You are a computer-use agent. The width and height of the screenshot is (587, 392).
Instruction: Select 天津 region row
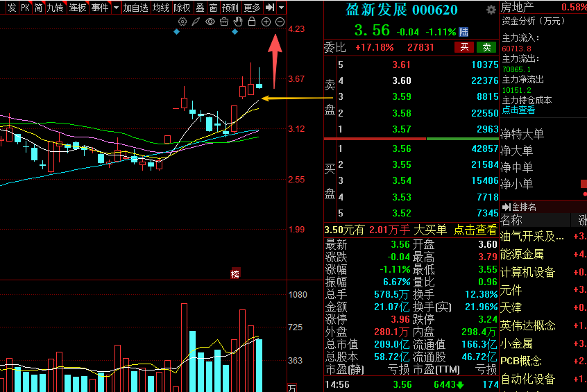click(511, 308)
